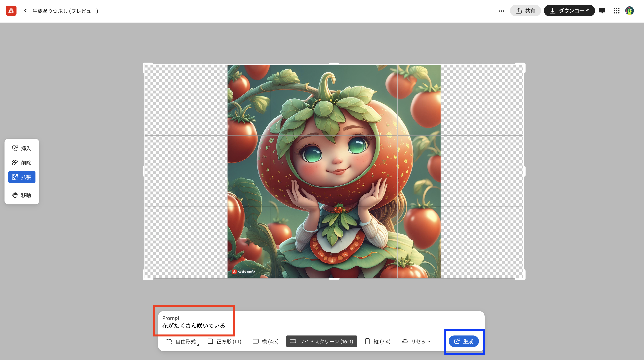Go back using the left chevron arrow
This screenshot has width=644, height=360.
pos(25,11)
